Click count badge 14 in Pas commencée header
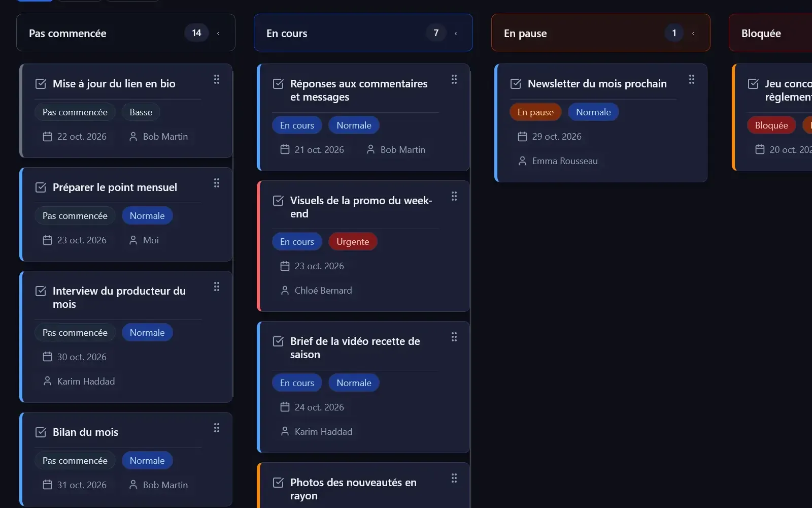 tap(196, 33)
